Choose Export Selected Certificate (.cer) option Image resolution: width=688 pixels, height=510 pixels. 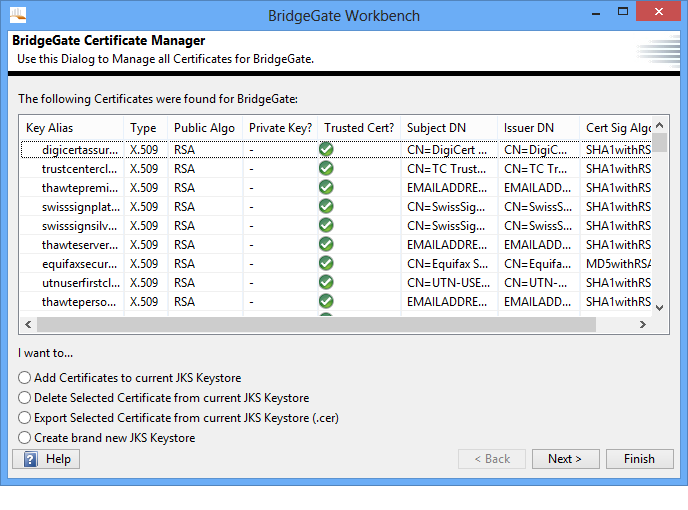(24, 418)
